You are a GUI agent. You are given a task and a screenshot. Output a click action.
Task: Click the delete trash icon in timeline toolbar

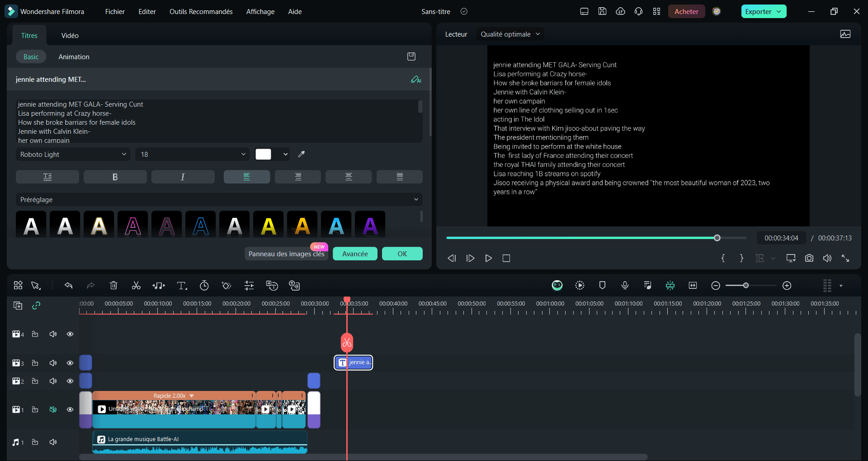coord(113,286)
